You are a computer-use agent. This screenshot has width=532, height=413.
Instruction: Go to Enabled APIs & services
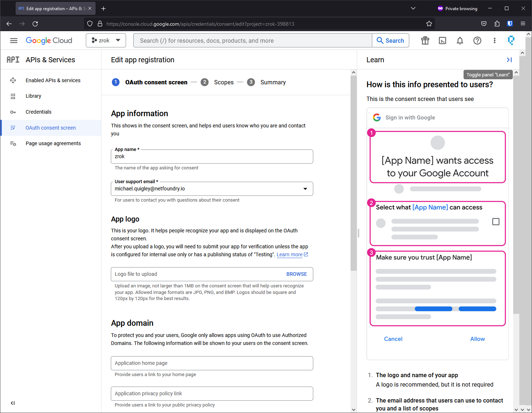coord(53,80)
